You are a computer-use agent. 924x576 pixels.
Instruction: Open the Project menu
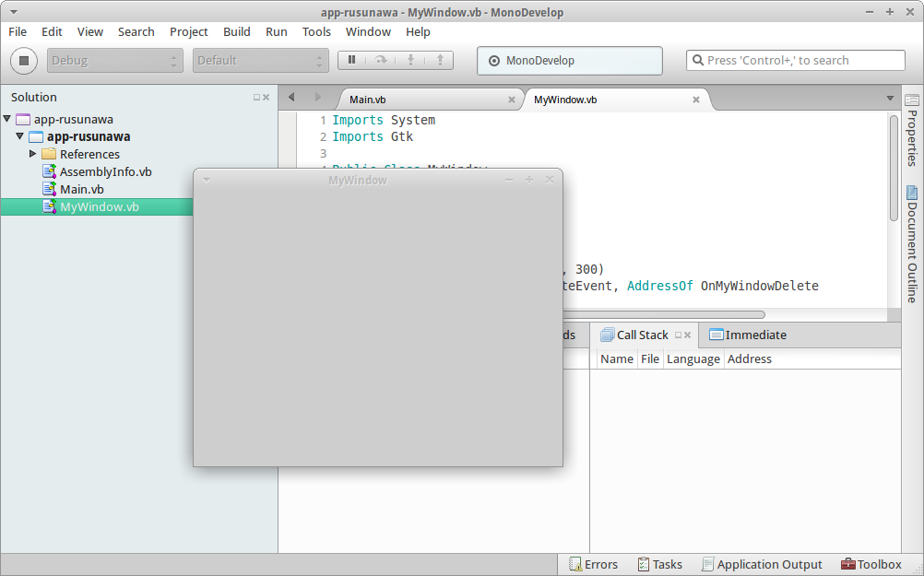pyautogui.click(x=188, y=32)
